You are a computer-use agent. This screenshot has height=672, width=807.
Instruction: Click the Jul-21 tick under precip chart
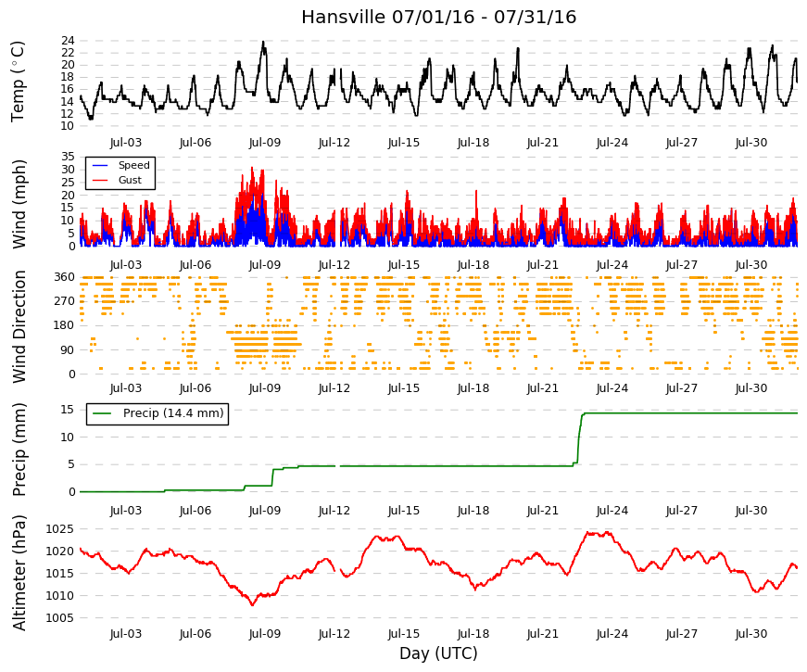pos(542,511)
